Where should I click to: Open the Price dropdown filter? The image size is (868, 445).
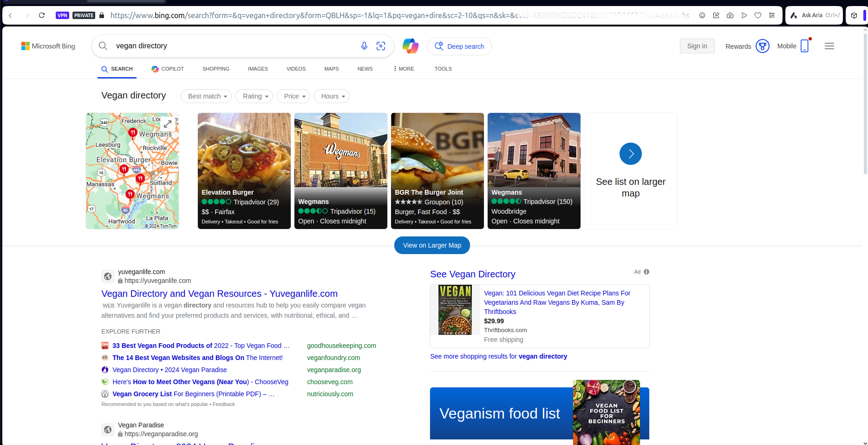pos(294,96)
